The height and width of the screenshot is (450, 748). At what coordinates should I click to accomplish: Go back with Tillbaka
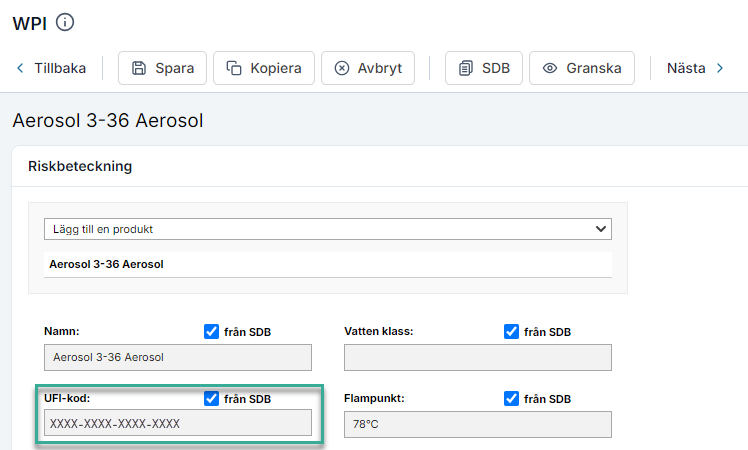click(x=52, y=68)
